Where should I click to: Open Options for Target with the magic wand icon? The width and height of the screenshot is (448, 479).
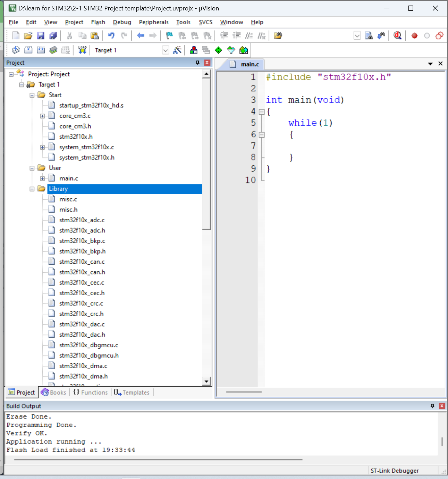[177, 50]
